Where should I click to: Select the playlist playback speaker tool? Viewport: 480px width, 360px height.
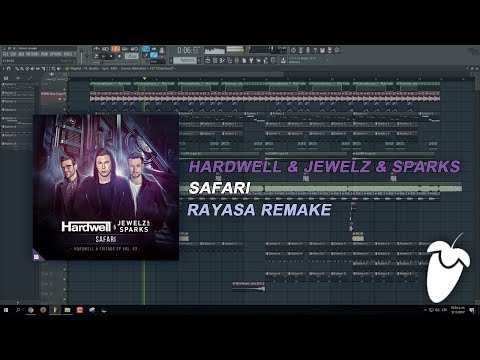tap(59, 69)
